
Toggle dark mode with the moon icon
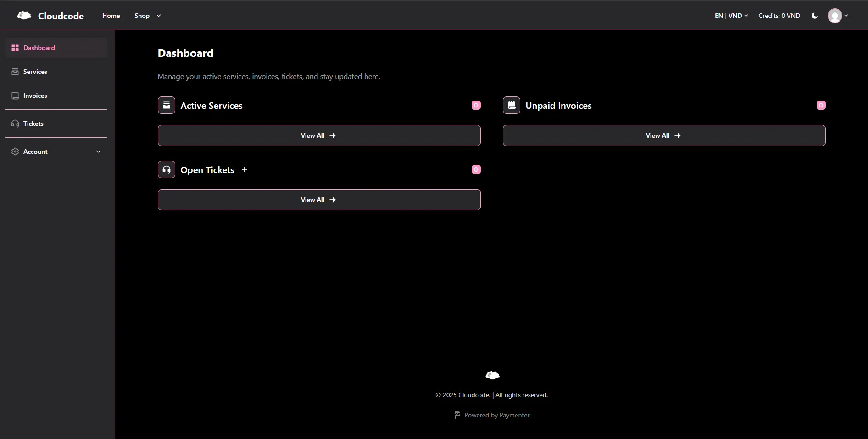[815, 16]
